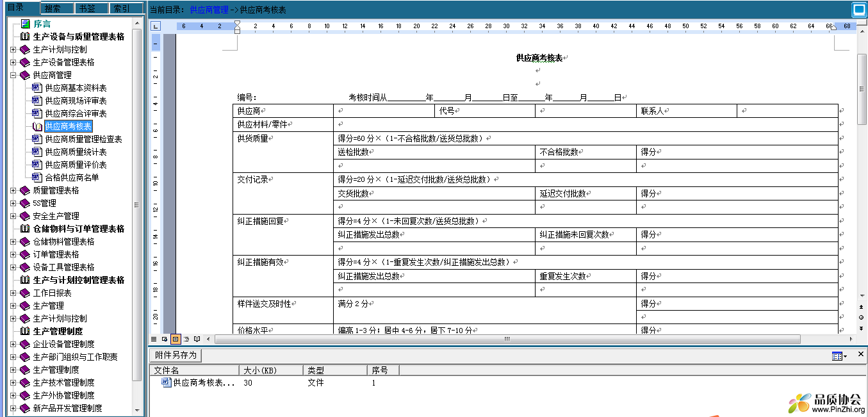
Task: Switch to Outline view icon
Action: pyautogui.click(x=186, y=339)
